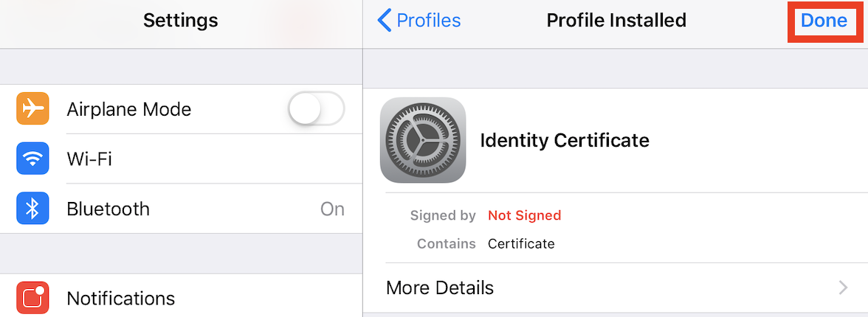Tap the gear profile icon for Identity Certificate

[x=423, y=141]
